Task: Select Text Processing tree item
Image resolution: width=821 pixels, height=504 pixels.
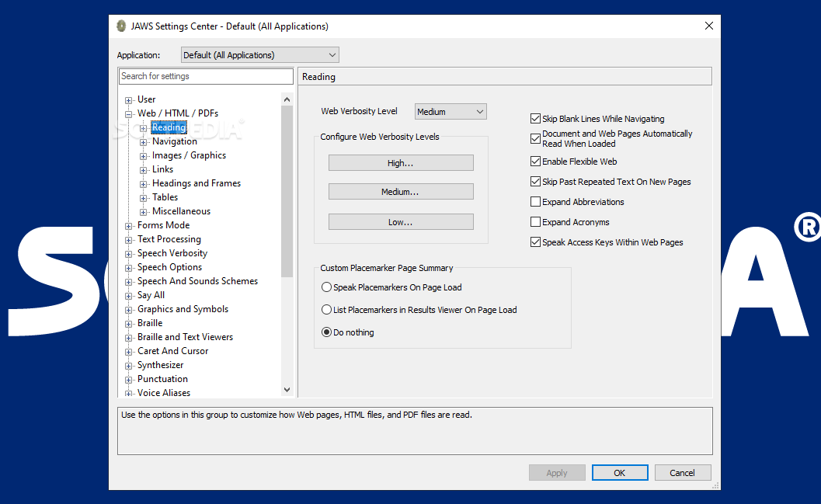Action: pos(169,239)
